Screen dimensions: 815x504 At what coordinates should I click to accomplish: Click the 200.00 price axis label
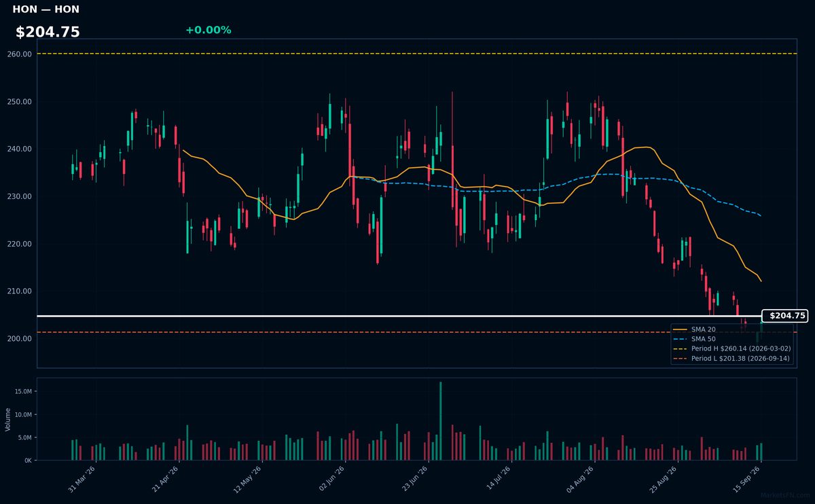20,338
